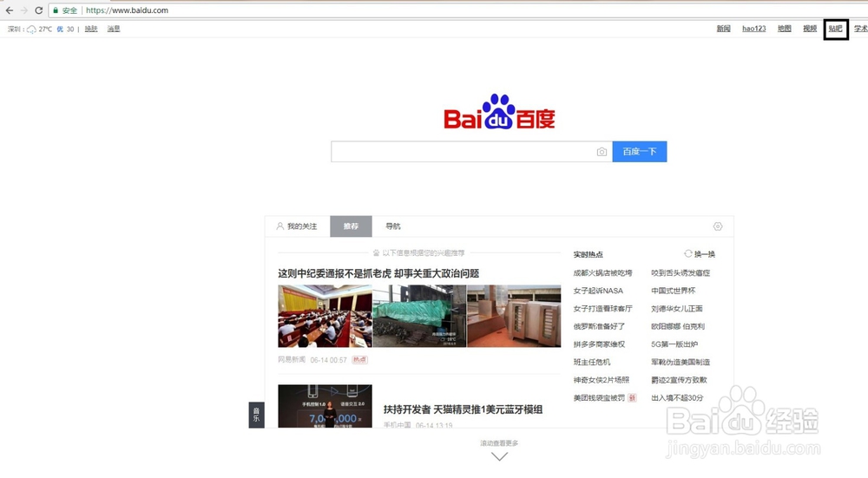Click the Baidu paw logo

(x=499, y=112)
